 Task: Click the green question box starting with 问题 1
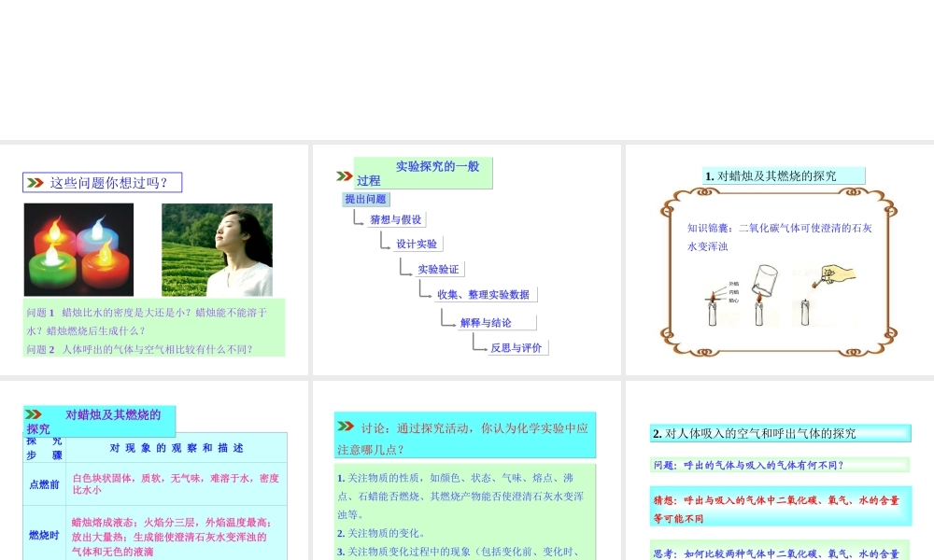pyautogui.click(x=154, y=328)
